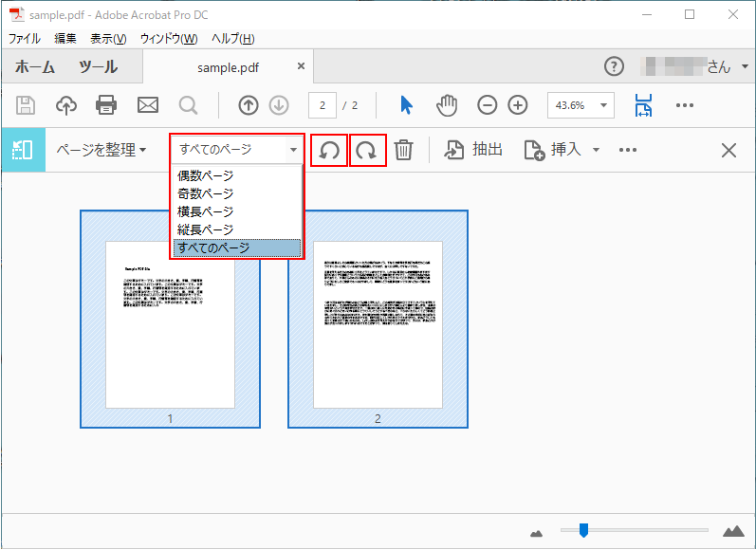Go to previous page with up arrow
Viewport: 756px width, 550px height.
coord(249,105)
